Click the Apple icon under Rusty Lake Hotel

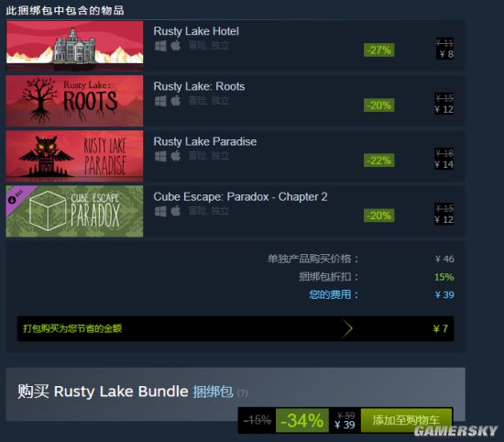click(x=176, y=46)
